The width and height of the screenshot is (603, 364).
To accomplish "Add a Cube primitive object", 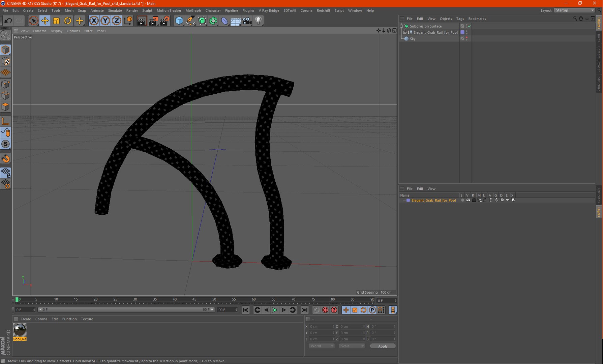I will [x=179, y=21].
